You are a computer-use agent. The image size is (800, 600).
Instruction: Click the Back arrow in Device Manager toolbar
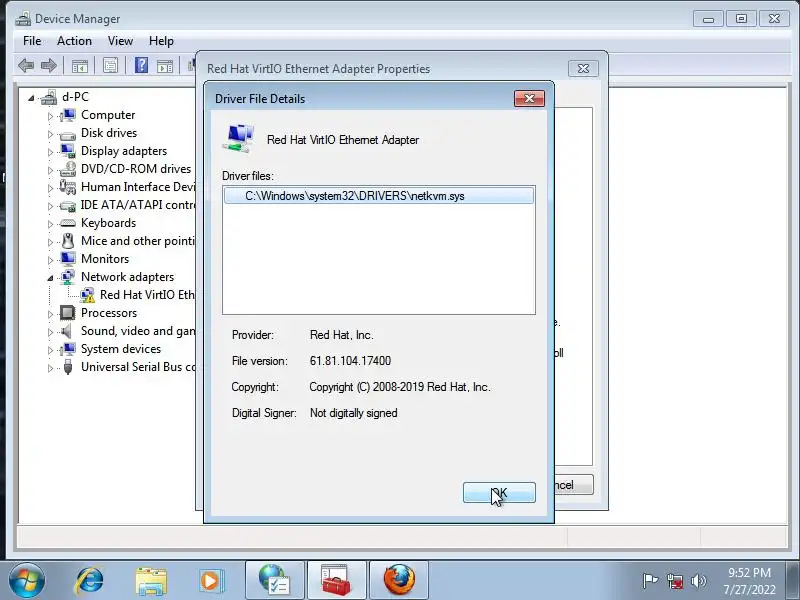26,65
